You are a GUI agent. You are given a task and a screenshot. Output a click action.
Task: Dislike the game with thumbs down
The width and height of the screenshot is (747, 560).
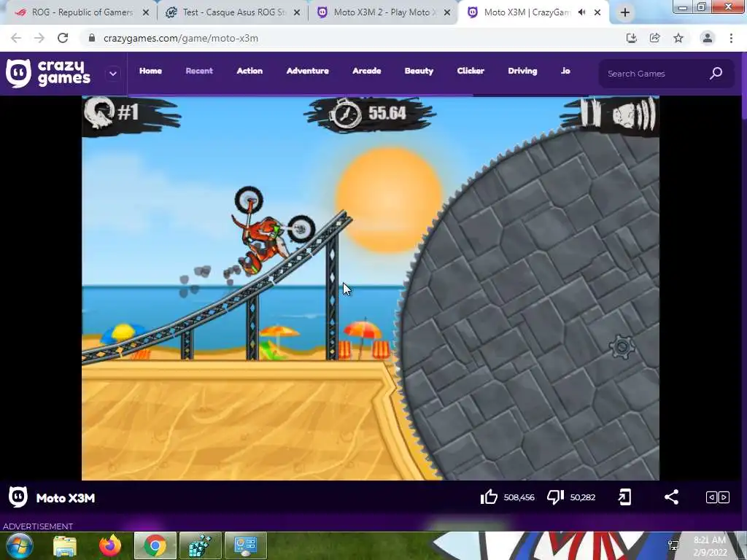[x=555, y=497]
